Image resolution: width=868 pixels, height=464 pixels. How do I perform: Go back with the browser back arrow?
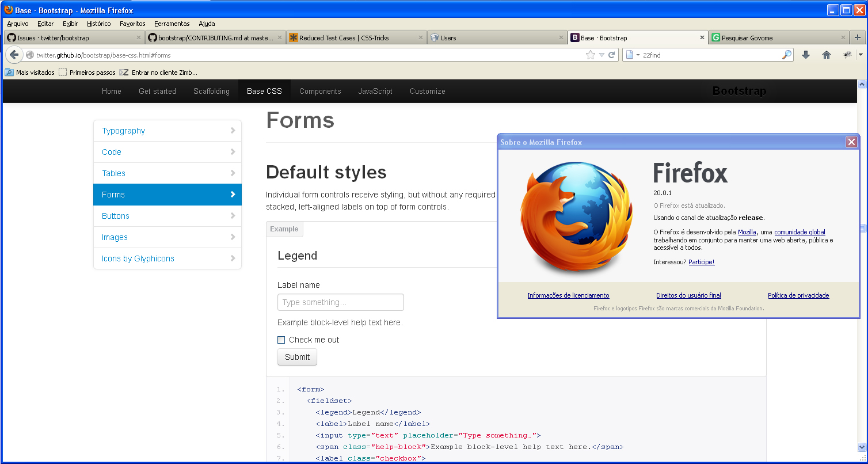(14, 55)
